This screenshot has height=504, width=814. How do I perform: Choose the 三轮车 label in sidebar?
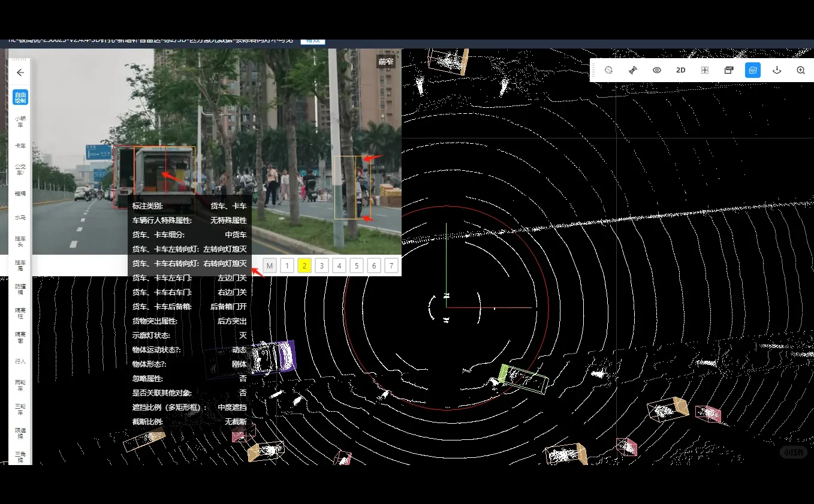(x=20, y=409)
